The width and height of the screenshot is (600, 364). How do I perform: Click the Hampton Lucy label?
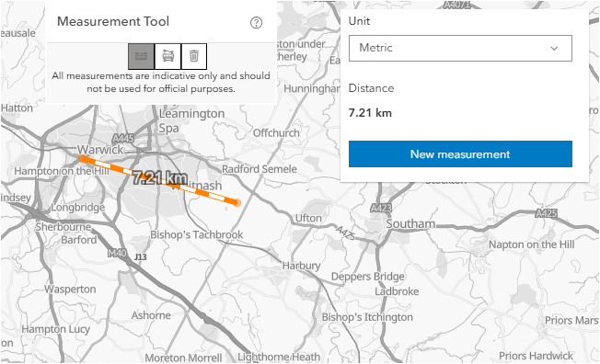[56, 329]
